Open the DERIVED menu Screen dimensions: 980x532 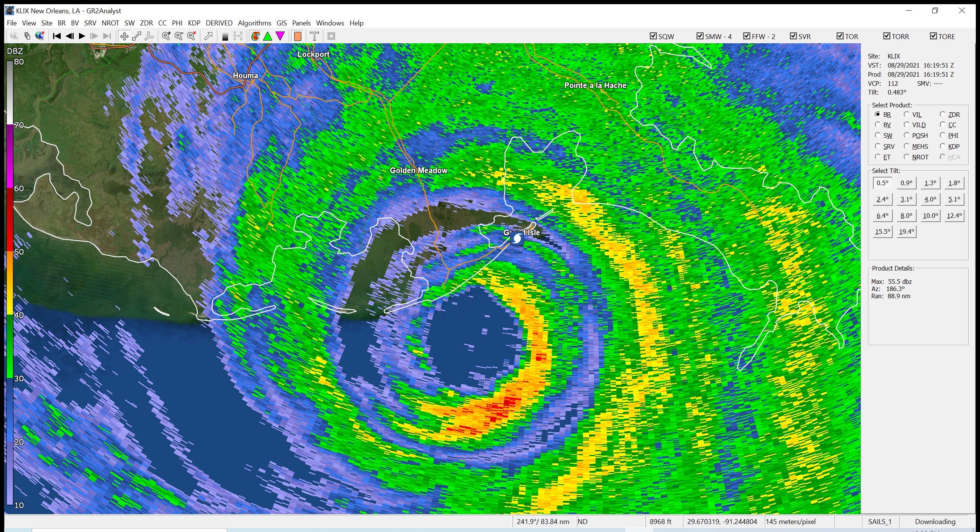[219, 23]
